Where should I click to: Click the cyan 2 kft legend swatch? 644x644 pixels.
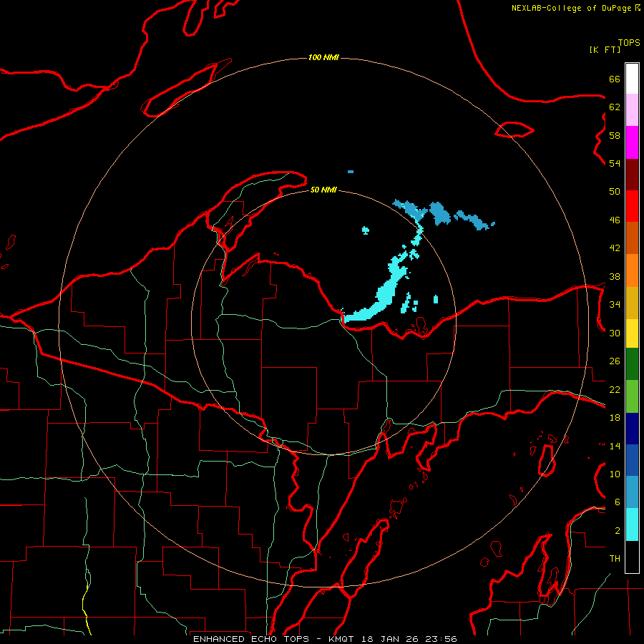pyautogui.click(x=632, y=525)
